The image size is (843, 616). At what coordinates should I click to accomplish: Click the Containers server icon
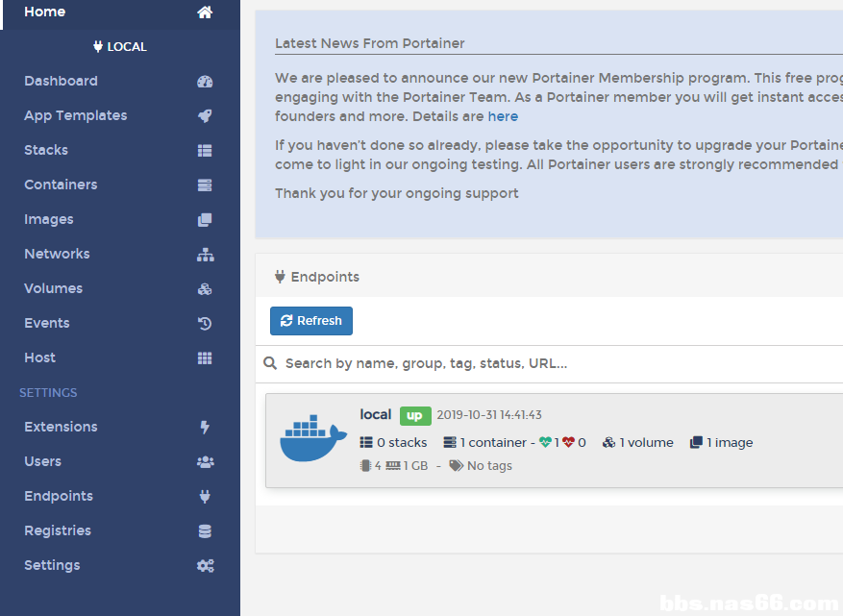click(205, 185)
